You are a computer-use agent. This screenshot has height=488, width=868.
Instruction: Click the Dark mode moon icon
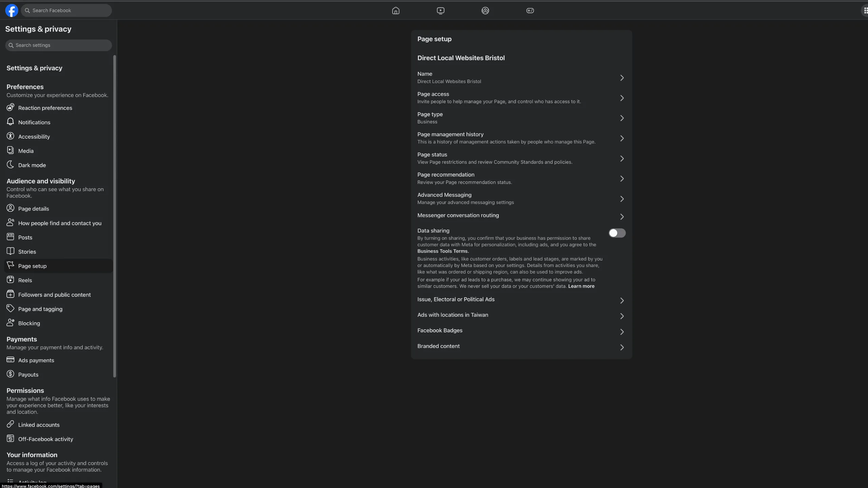tap(11, 165)
